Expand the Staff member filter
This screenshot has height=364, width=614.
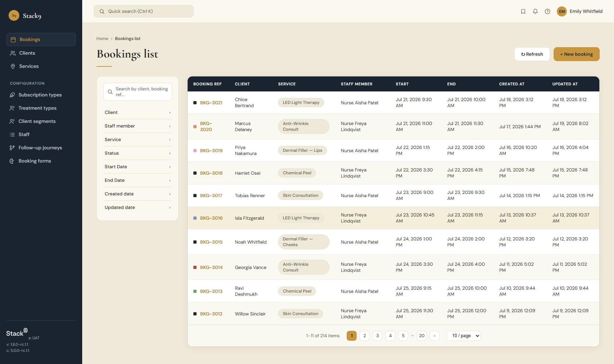tap(138, 126)
